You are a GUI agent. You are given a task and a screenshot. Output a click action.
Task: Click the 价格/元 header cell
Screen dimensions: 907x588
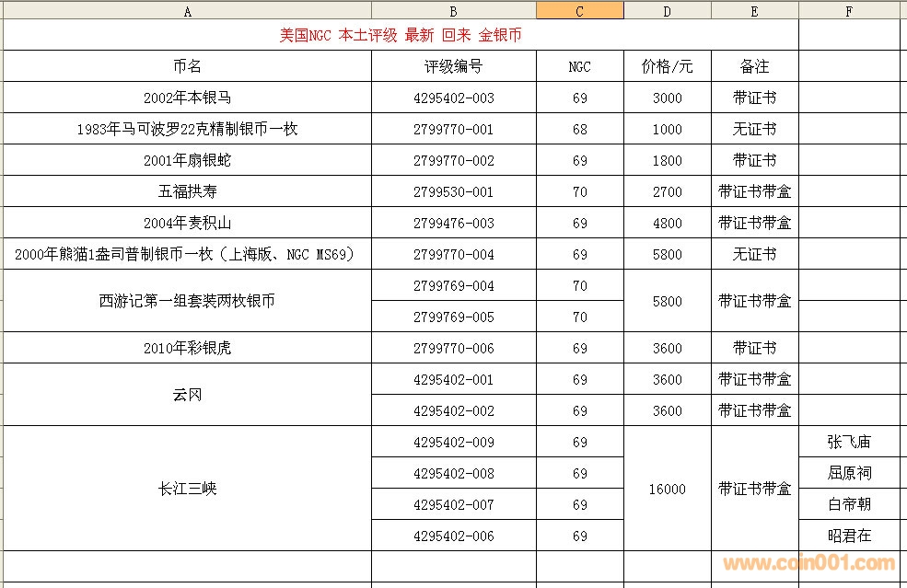[667, 66]
